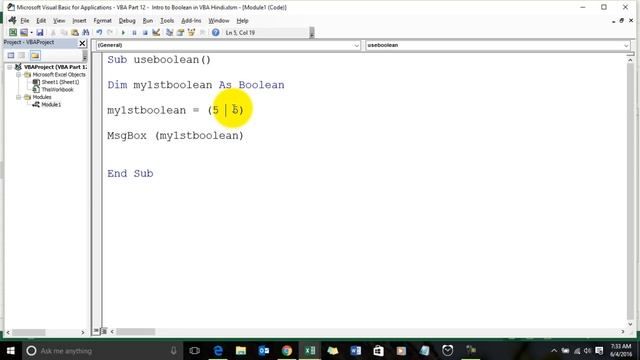
Task: Click Full Module View button at code window bottom
Action: point(104,331)
